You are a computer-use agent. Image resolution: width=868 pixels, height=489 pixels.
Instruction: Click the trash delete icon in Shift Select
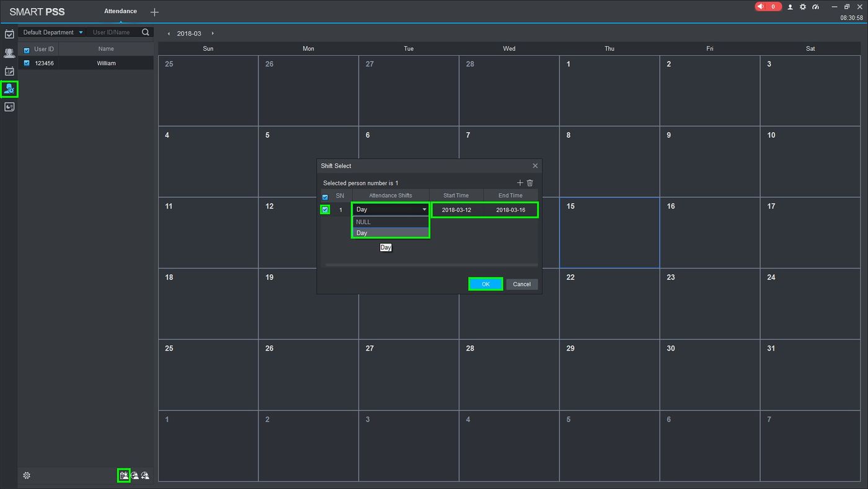(530, 183)
